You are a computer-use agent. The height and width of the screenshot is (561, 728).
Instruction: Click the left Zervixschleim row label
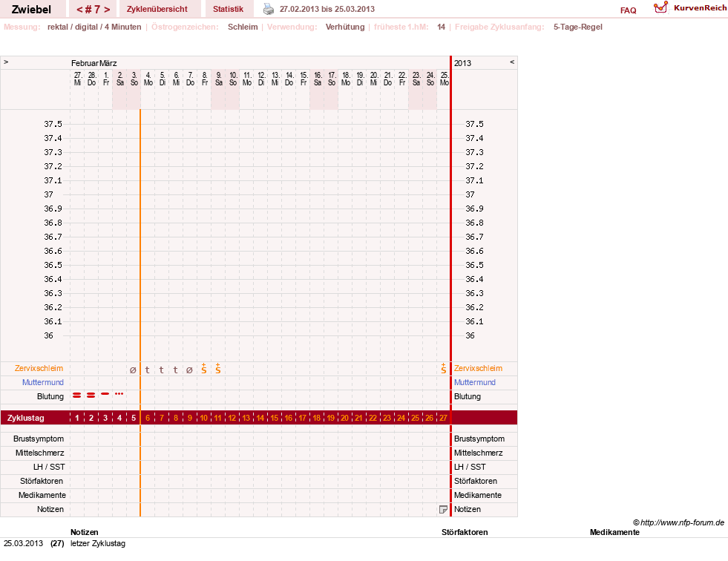39,368
